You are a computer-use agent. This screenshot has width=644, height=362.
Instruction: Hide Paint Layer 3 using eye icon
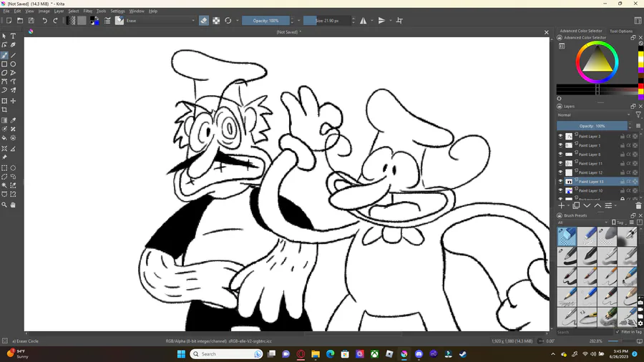(560, 136)
